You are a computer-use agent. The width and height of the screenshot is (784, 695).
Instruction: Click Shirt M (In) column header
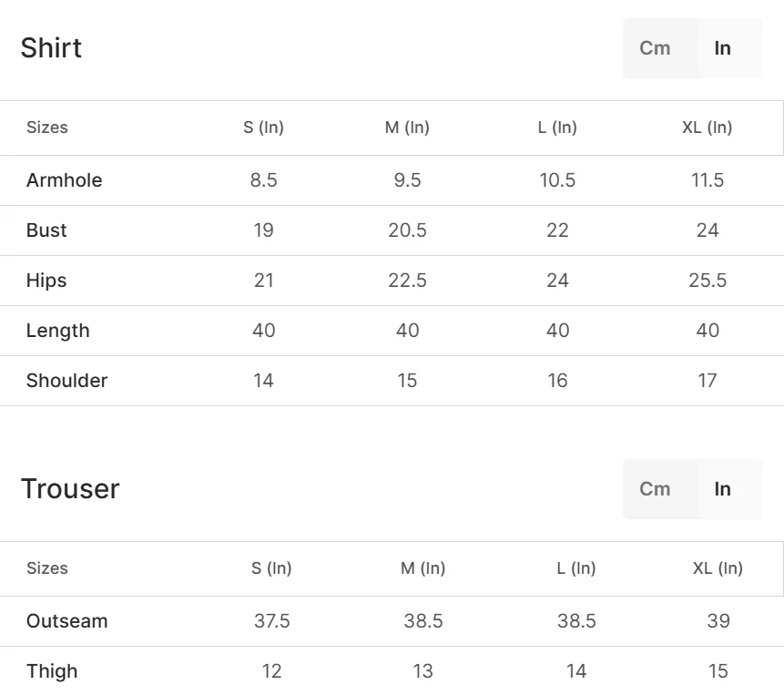(x=408, y=128)
